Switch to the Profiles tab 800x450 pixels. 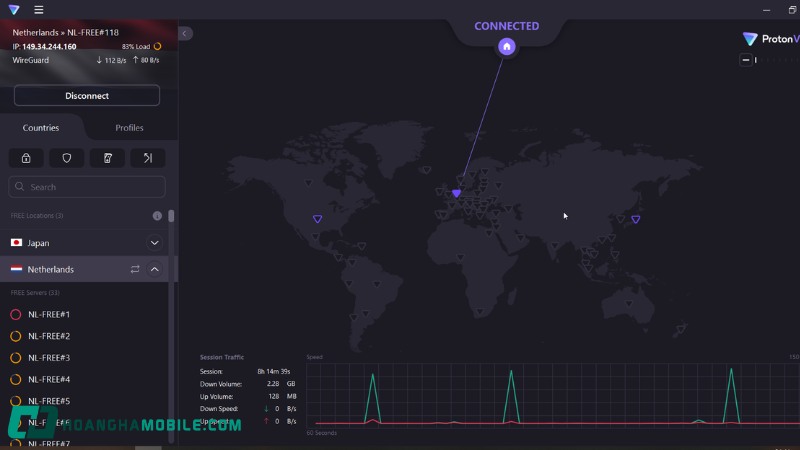[129, 128]
